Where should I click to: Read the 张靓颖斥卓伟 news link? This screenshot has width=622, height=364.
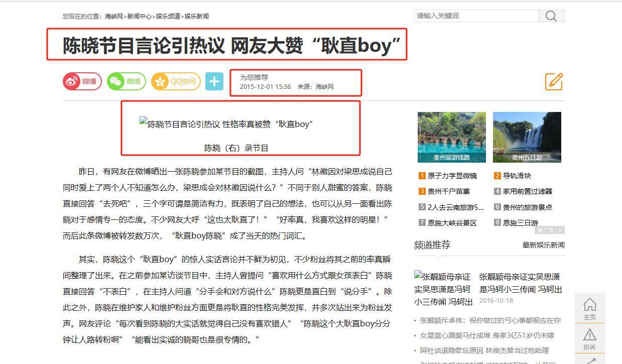click(490, 320)
